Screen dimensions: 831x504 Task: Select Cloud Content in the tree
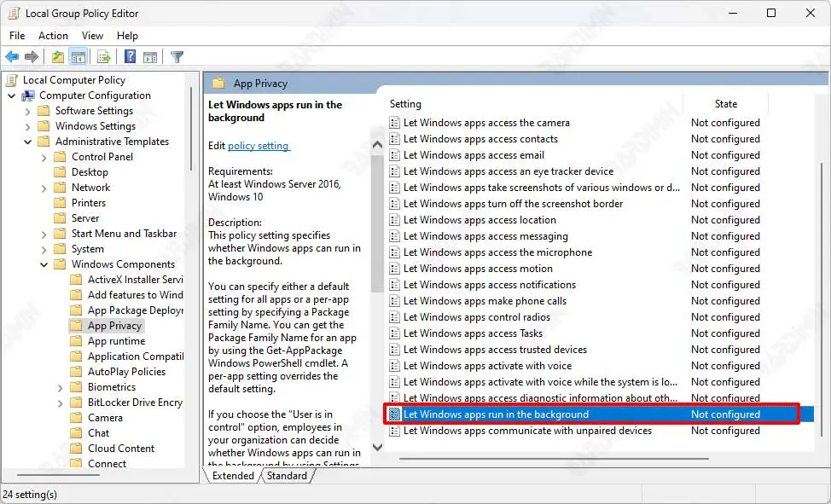[121, 449]
